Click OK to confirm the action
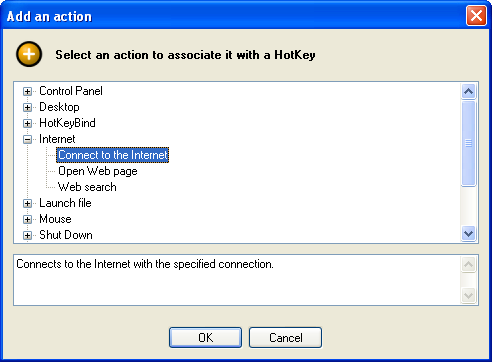 [x=205, y=338]
